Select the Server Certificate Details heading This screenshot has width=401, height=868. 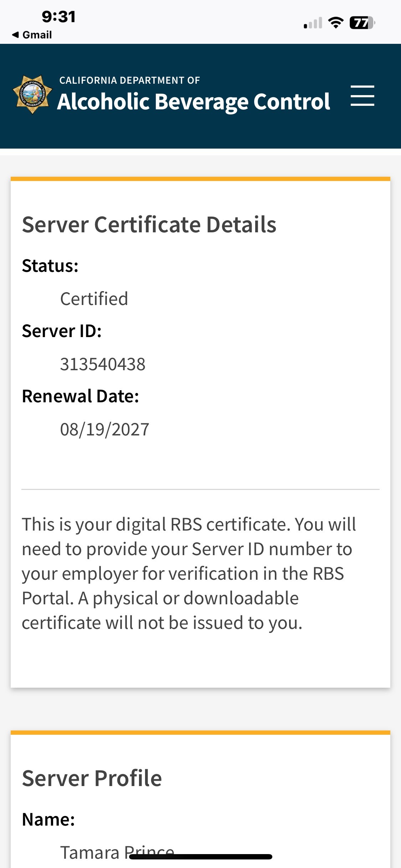tap(149, 224)
